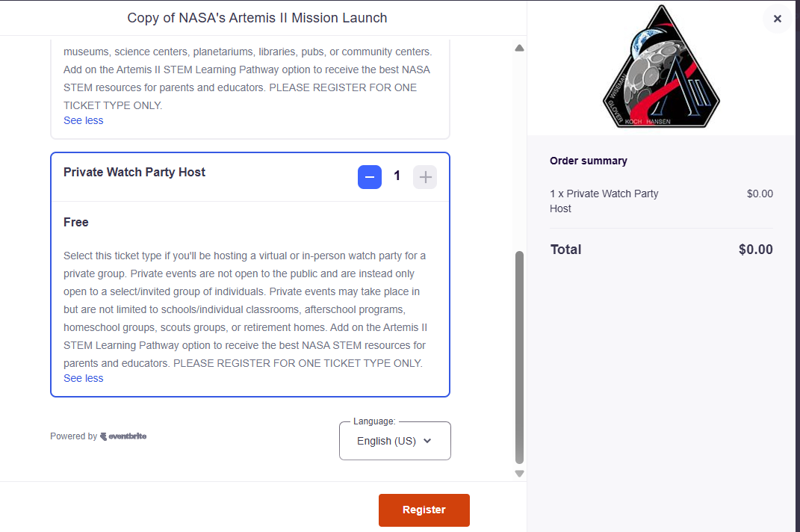Collapse the upper ticket description via See less

tap(84, 120)
